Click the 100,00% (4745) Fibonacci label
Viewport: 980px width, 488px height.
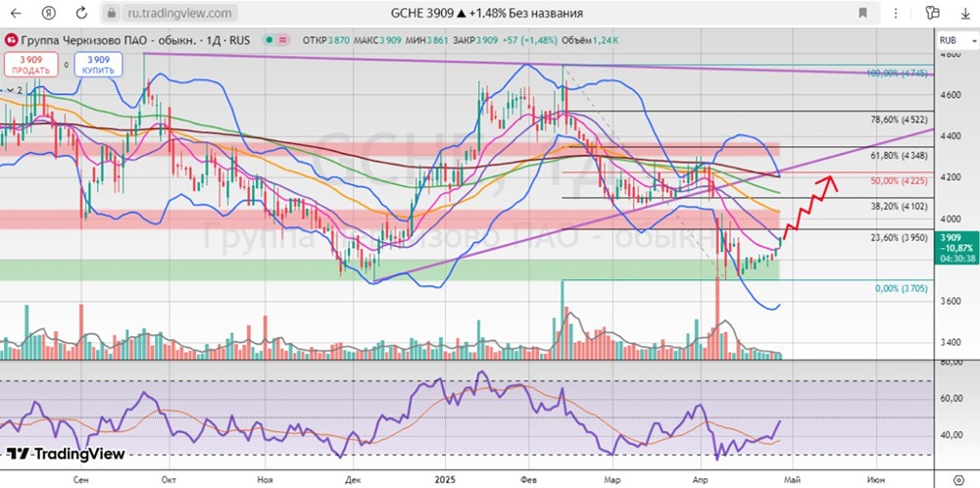tap(897, 73)
